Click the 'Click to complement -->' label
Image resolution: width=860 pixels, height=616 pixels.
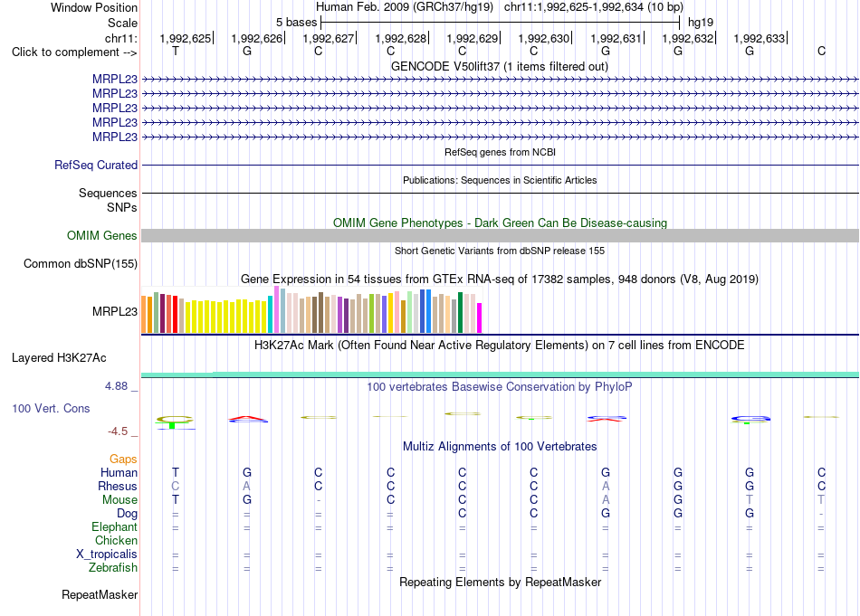click(x=74, y=52)
